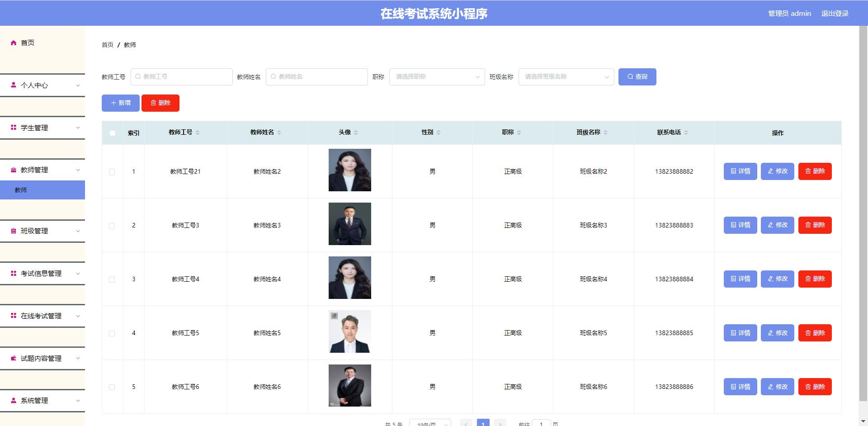
Task: Select the 教师 submenu item
Action: pos(21,190)
